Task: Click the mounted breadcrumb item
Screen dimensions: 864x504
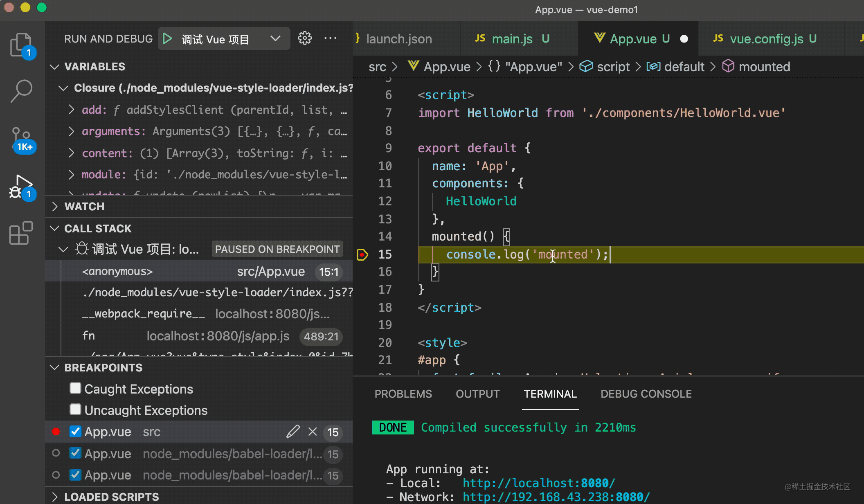Action: click(764, 67)
